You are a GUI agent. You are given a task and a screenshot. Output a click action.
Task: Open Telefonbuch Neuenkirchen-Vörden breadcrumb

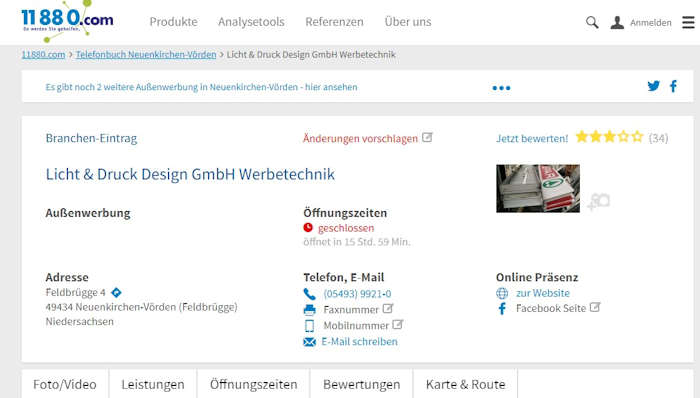(146, 54)
